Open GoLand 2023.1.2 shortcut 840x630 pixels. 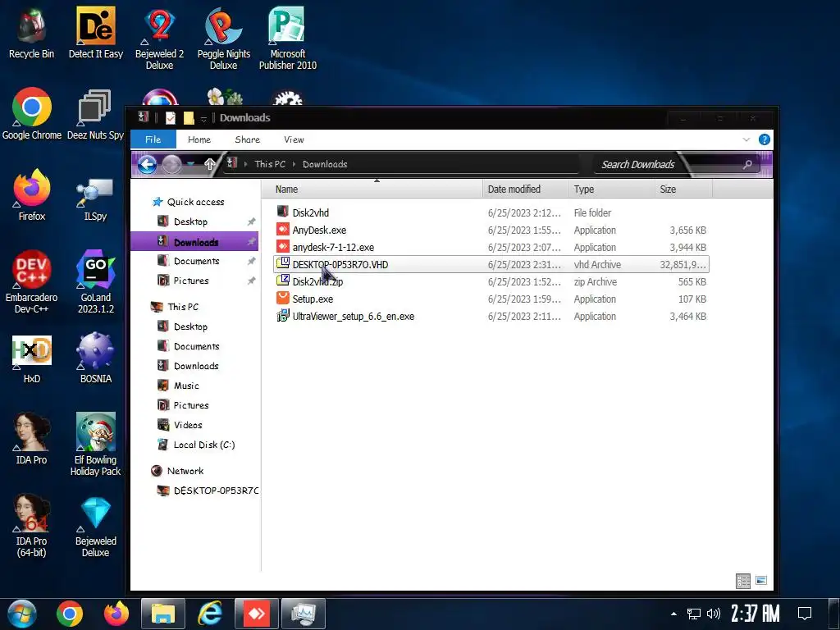coord(95,281)
